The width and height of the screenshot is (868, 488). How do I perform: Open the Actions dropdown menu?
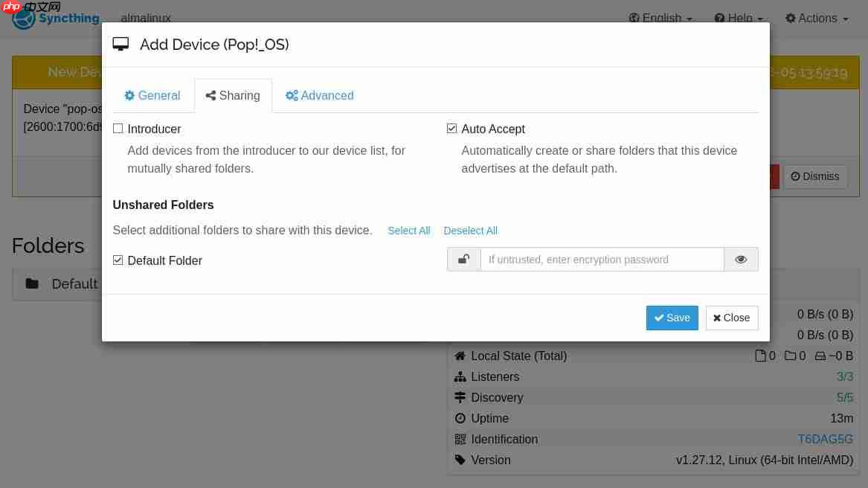click(817, 19)
